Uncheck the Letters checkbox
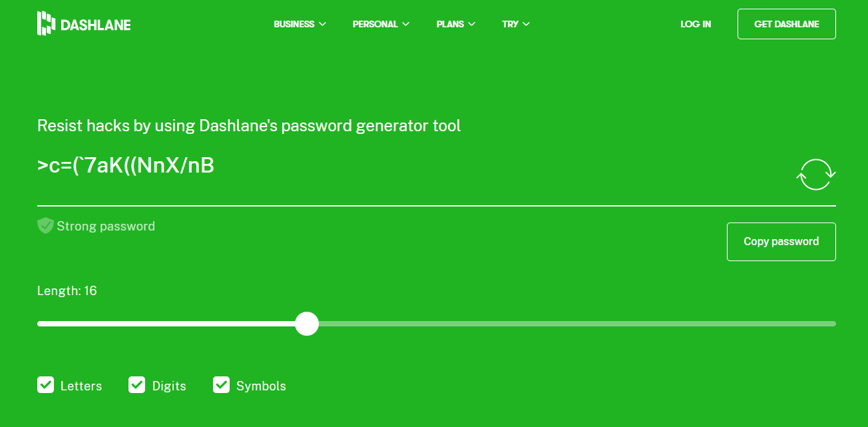 click(46, 385)
